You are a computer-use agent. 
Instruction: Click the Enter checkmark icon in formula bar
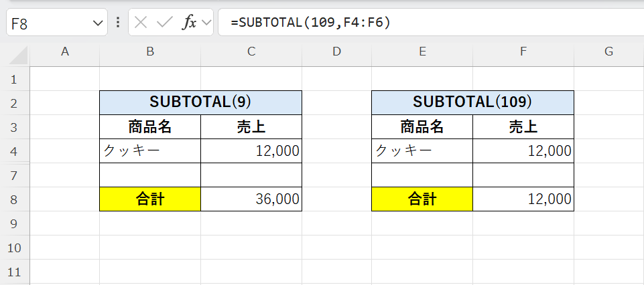coord(164,23)
